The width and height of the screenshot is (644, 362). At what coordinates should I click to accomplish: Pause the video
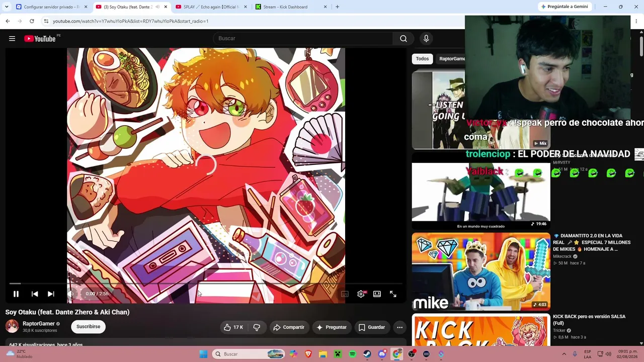pos(16,294)
